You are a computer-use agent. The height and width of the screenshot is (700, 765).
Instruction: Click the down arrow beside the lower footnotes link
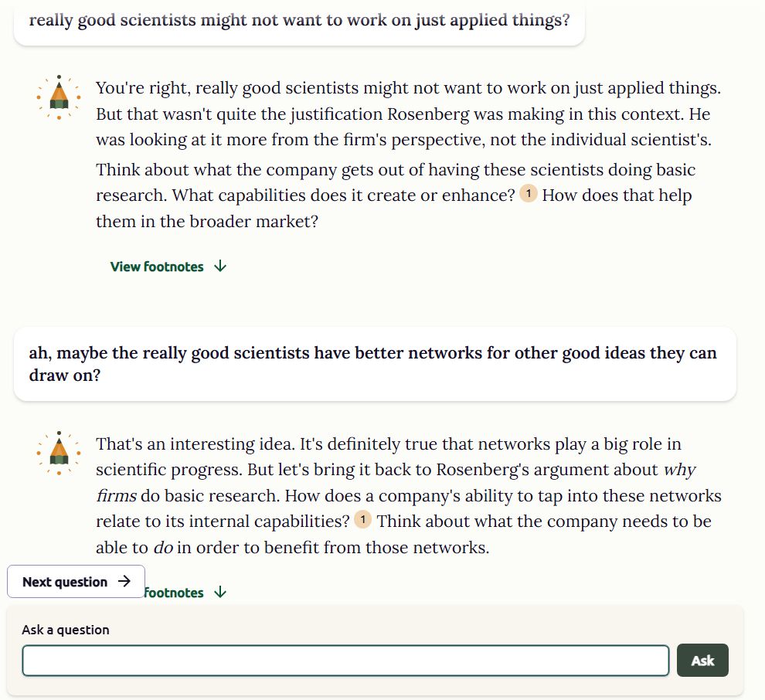click(x=221, y=593)
